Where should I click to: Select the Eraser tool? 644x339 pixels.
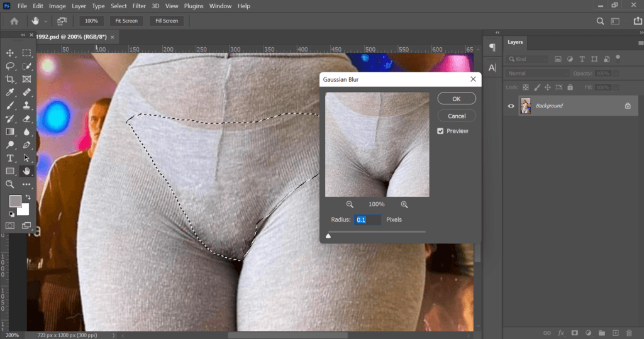coord(26,119)
